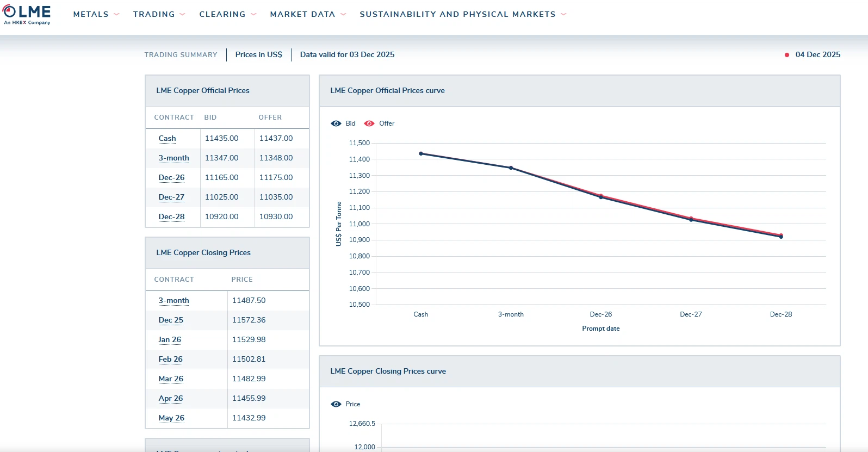Open the Jan 26 closing price contract
The image size is (868, 452).
coord(170,339)
